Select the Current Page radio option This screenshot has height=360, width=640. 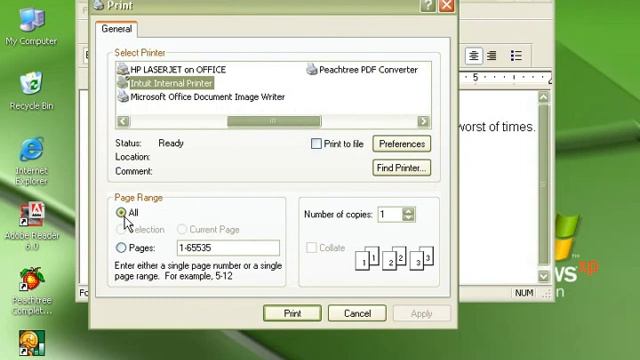click(182, 229)
